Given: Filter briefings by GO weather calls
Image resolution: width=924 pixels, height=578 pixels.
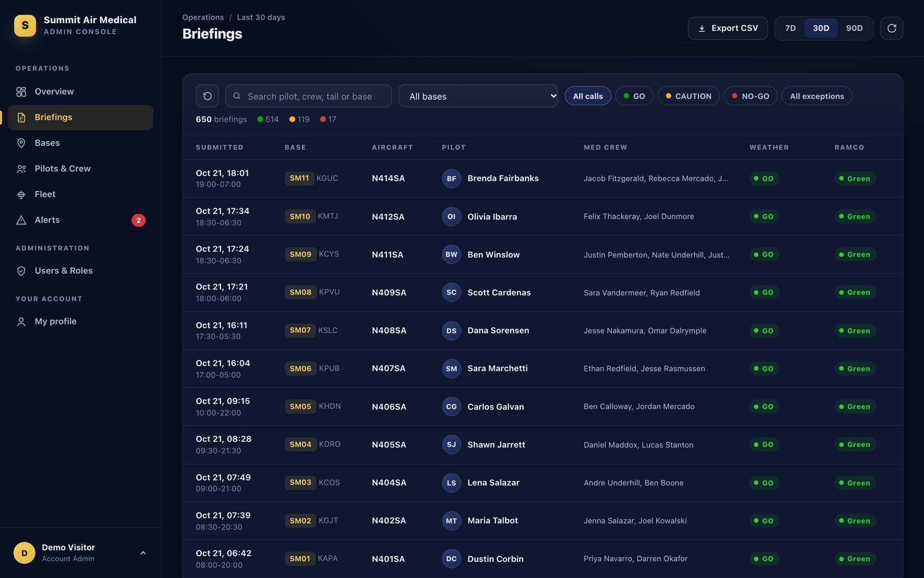Looking at the screenshot, I should pyautogui.click(x=634, y=96).
